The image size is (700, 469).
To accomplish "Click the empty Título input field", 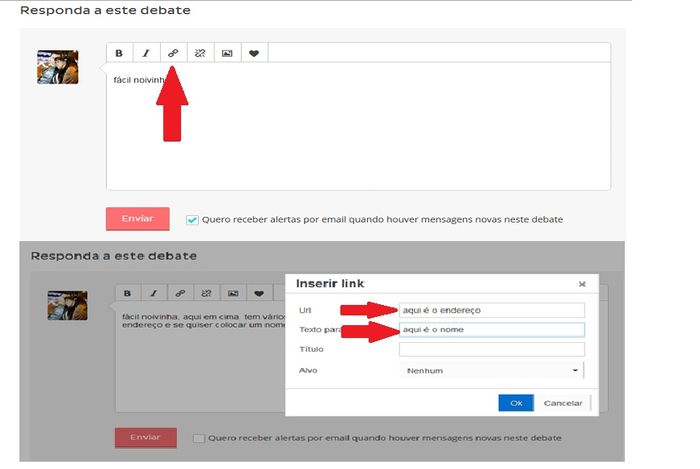I will coord(492,349).
